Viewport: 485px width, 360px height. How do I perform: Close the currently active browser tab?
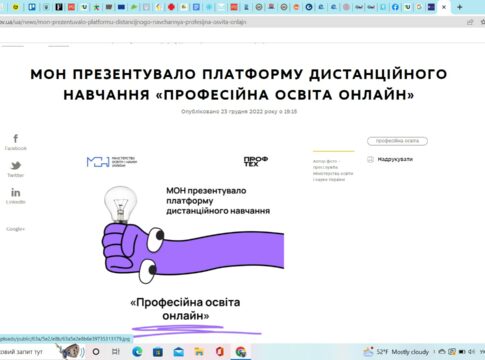coord(444,7)
